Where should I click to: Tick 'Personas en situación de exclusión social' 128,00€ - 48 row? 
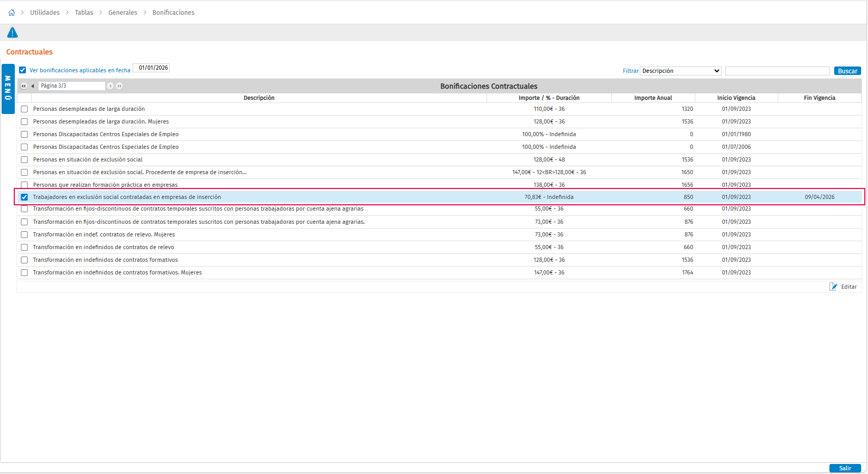coord(24,160)
